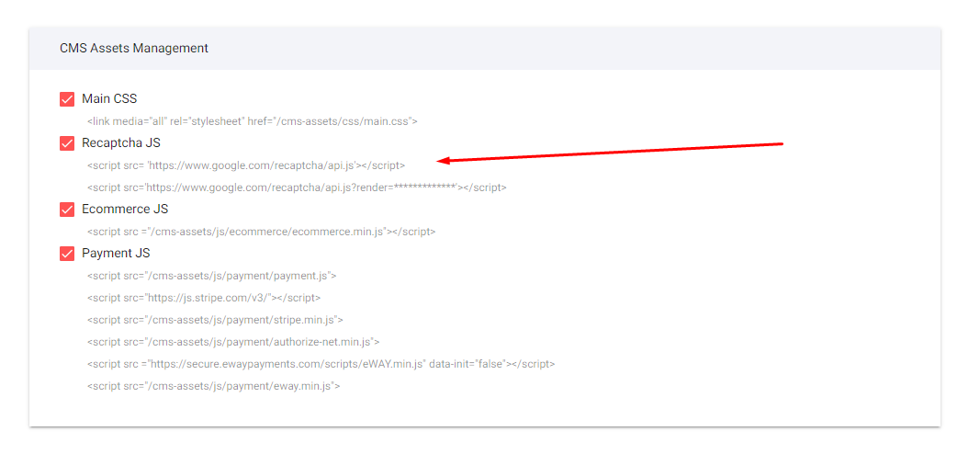Click the Main CSS label
Image resolution: width=980 pixels, height=454 pixels.
point(109,99)
